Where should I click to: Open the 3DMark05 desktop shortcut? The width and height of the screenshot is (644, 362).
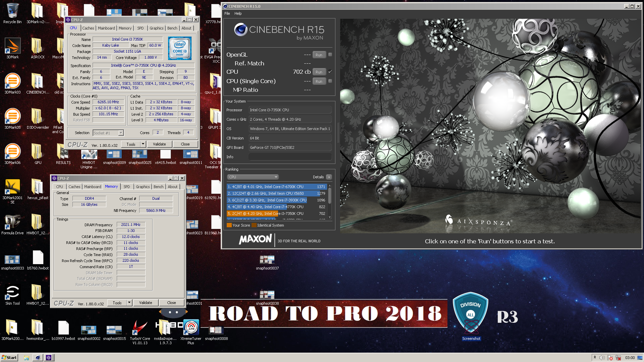tap(12, 119)
